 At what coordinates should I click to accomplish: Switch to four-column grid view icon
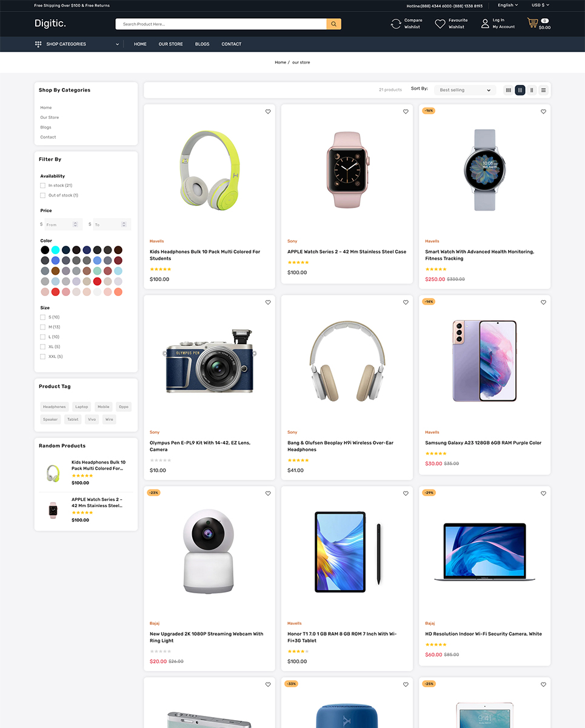pyautogui.click(x=508, y=90)
